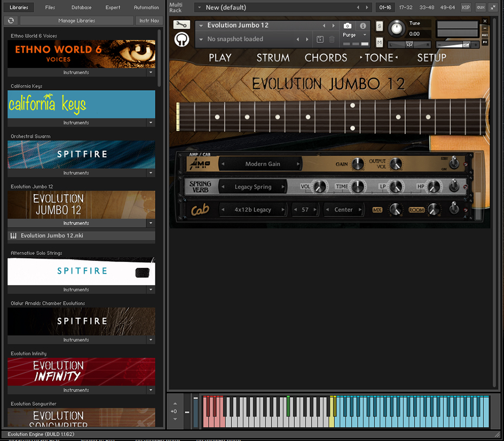The width and height of the screenshot is (504, 441).
Task: Toggle the Mute M button
Action: click(x=379, y=42)
